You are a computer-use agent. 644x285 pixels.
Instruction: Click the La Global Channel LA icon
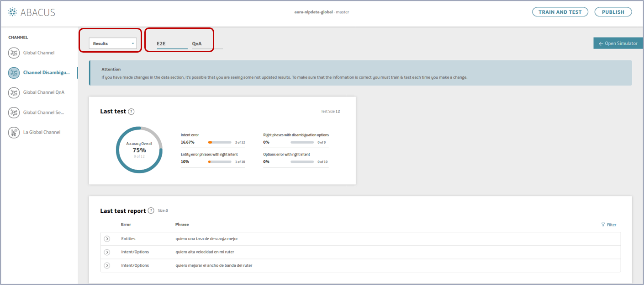[14, 133]
